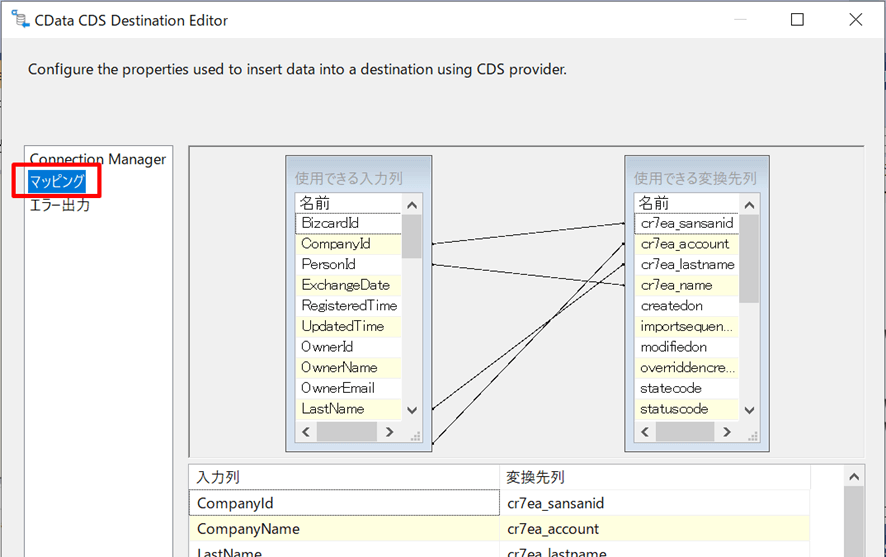Click 名前 header of input columns
The width and height of the screenshot is (886, 557).
tap(348, 203)
